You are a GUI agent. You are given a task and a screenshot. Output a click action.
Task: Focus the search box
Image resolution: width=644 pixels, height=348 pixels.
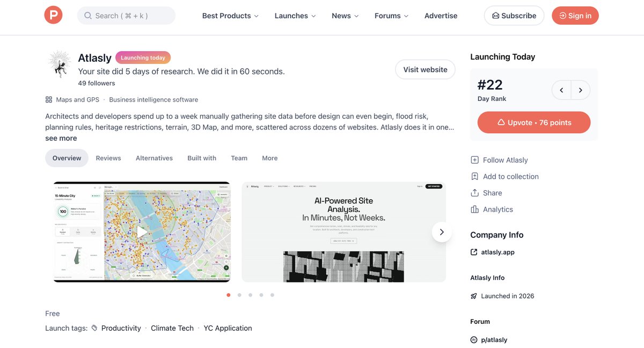tap(126, 16)
